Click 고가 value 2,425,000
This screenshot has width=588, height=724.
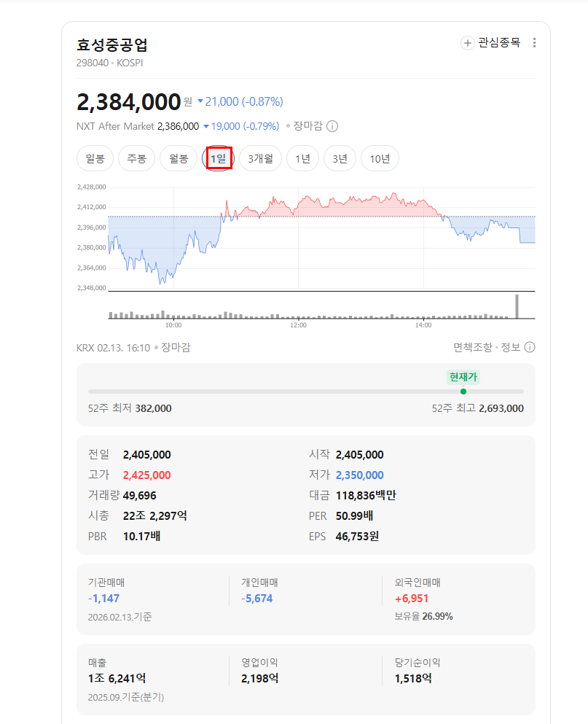point(146,475)
